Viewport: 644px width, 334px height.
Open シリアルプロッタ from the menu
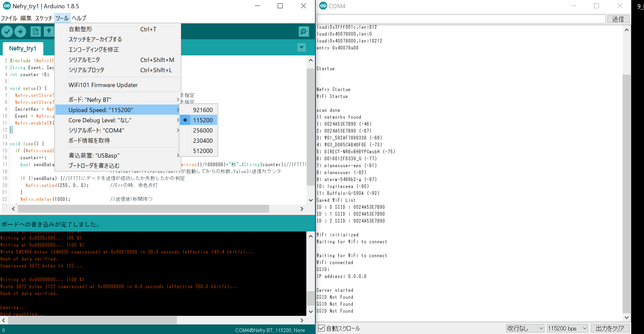point(118,70)
